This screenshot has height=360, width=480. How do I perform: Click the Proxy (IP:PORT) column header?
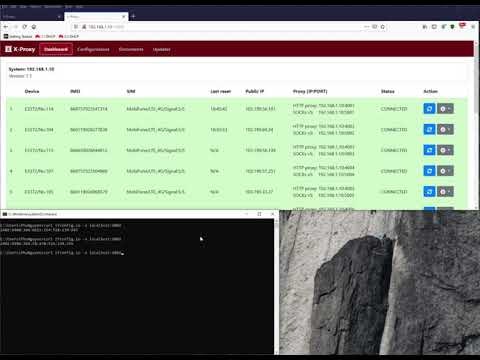(310, 91)
